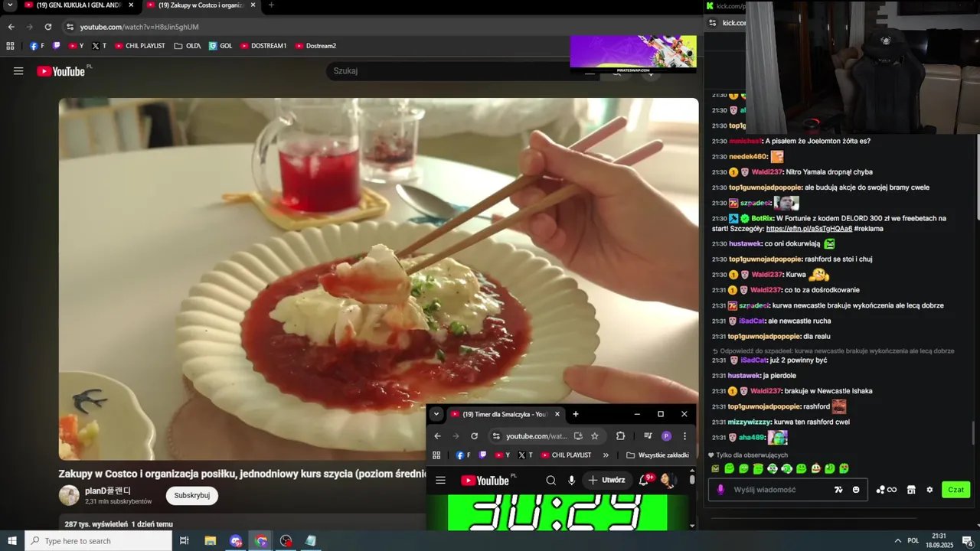Open File Explorer from taskbar
980x551 pixels.
pyautogui.click(x=211, y=541)
